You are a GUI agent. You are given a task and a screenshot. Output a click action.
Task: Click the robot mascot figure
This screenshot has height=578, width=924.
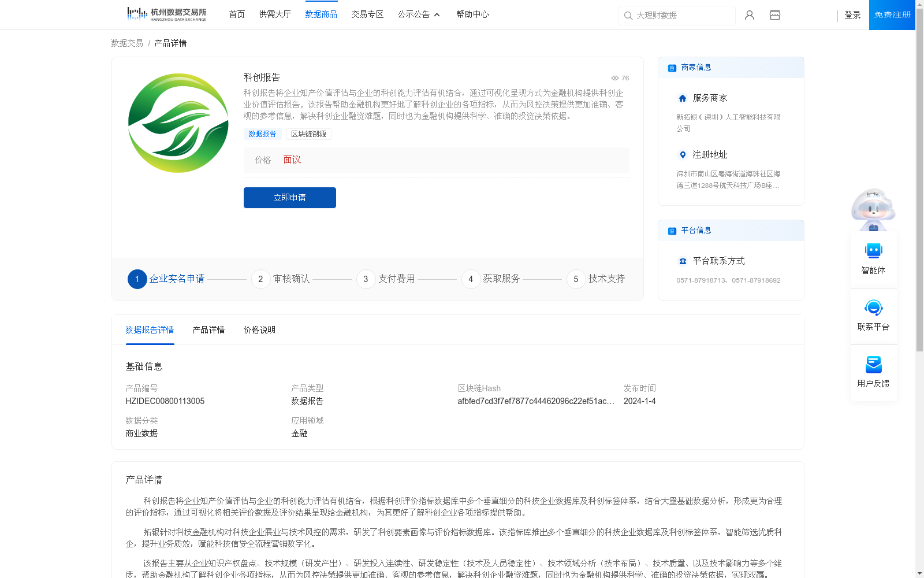coord(873,209)
